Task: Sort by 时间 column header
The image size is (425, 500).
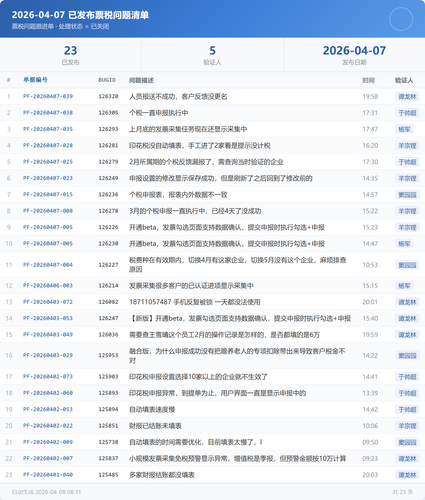Action: (x=369, y=80)
